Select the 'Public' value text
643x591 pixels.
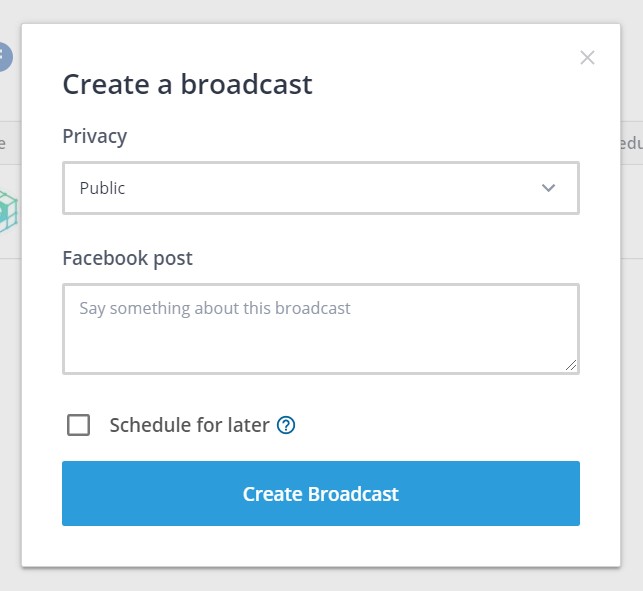102,188
